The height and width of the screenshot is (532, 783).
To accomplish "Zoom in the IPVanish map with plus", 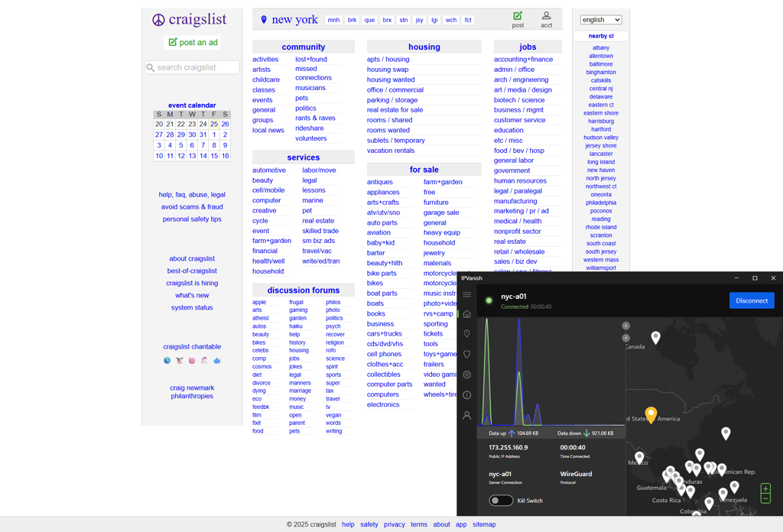I will (765, 488).
